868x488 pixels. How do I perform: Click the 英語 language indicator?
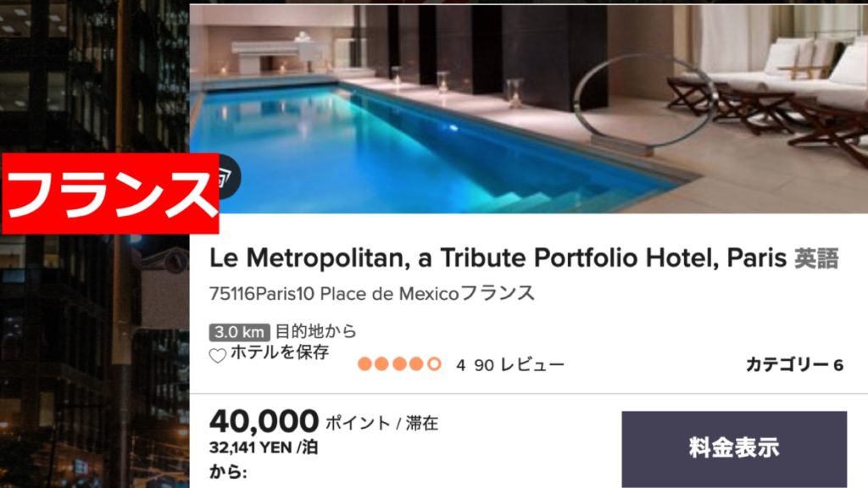coord(816,258)
